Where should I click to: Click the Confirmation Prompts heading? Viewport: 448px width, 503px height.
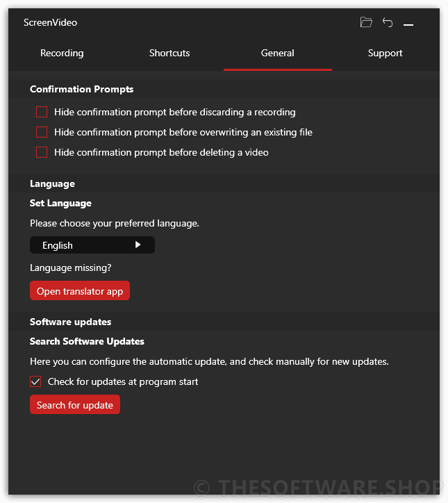pos(82,89)
